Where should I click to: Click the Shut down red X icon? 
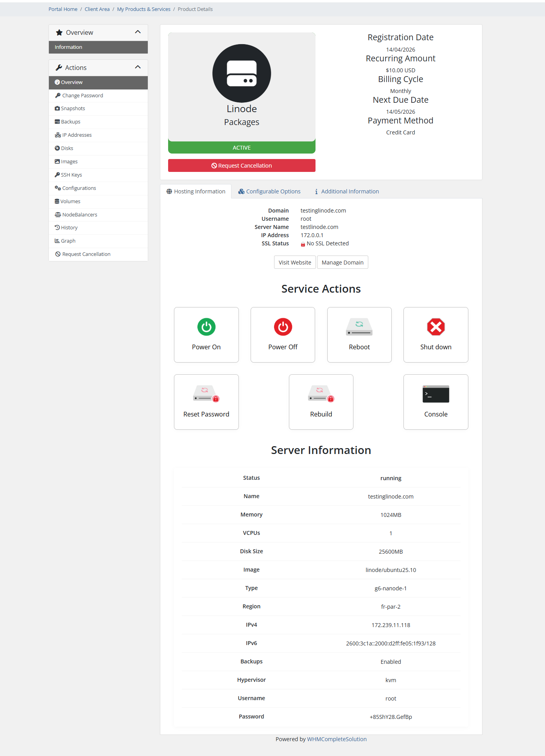click(x=436, y=327)
